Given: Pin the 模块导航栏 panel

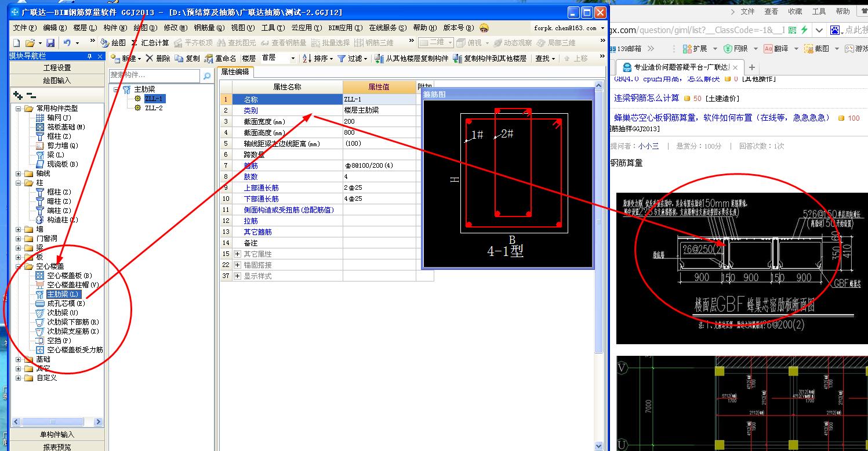Looking at the screenshot, I should click(x=89, y=56).
